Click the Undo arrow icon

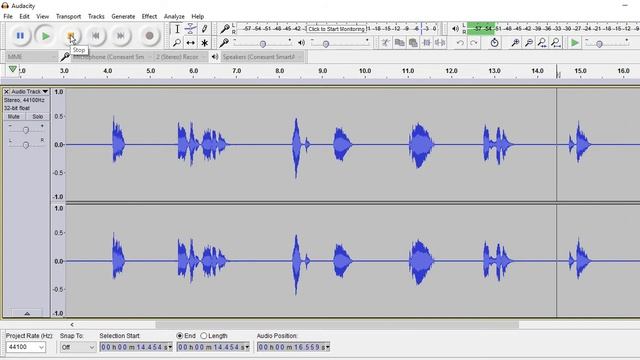pyautogui.click(x=460, y=42)
